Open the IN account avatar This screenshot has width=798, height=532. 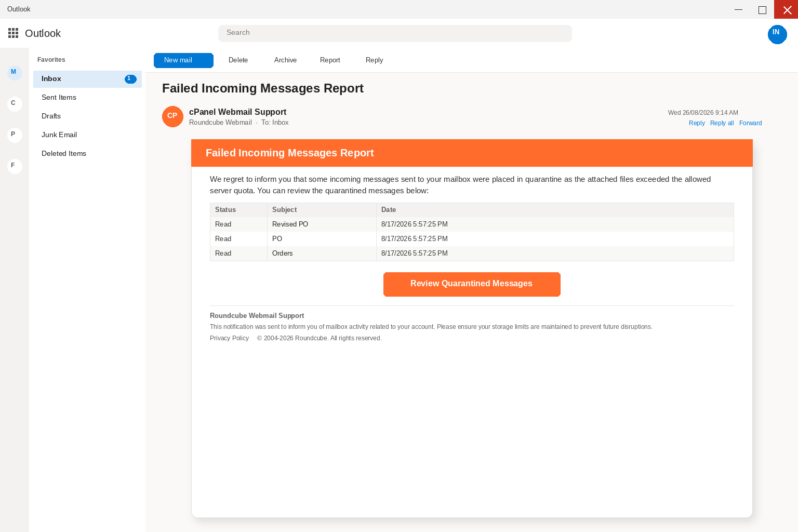(x=777, y=34)
